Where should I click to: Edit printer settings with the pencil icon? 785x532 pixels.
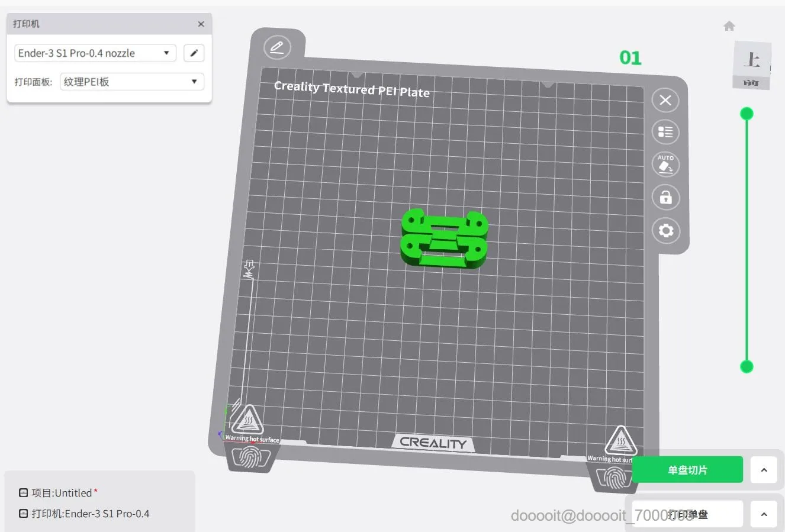point(194,53)
